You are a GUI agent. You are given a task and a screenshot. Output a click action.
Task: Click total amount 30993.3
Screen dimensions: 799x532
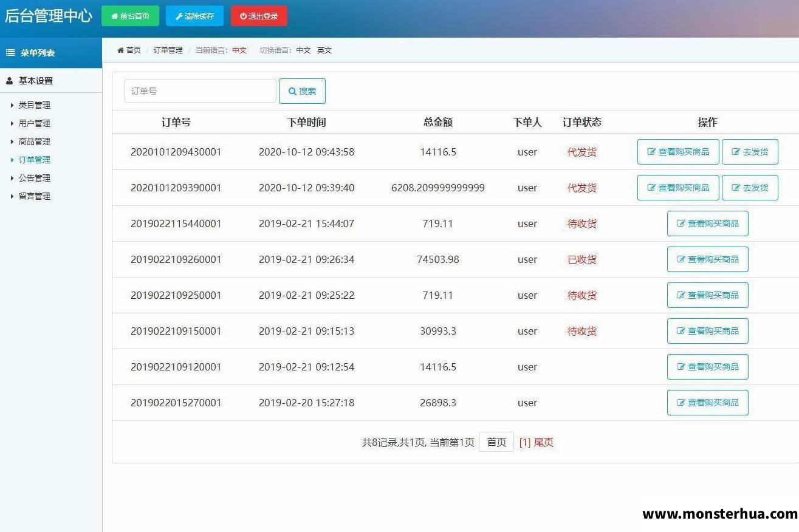pos(438,331)
